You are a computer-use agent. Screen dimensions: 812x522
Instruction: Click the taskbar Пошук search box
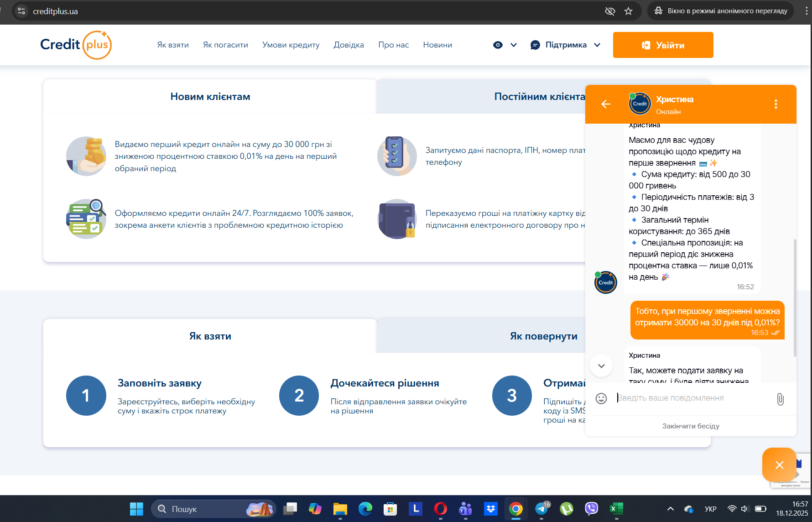(213, 509)
